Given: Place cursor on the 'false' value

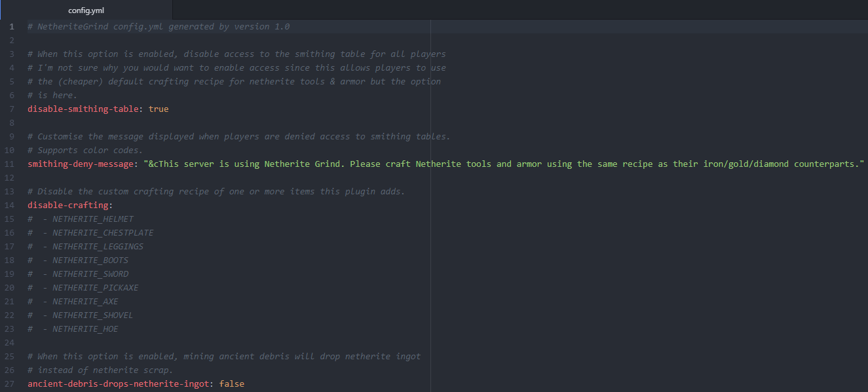Looking at the screenshot, I should (x=231, y=384).
